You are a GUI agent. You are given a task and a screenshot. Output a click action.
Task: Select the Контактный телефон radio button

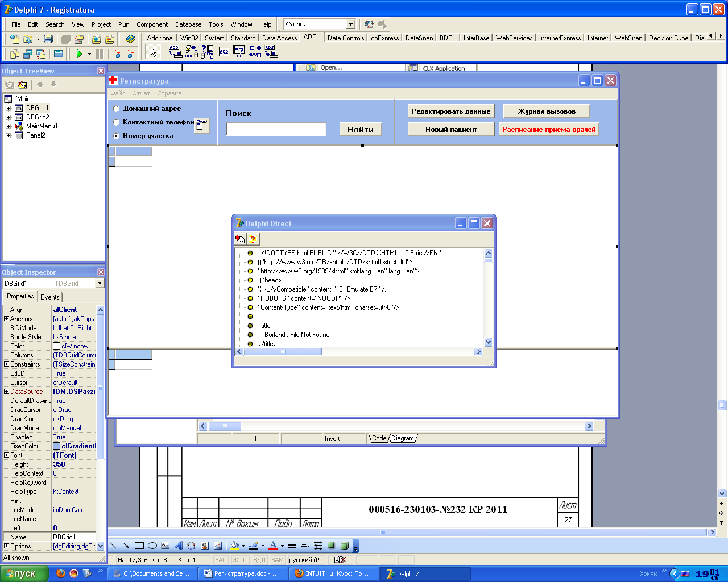(116, 122)
